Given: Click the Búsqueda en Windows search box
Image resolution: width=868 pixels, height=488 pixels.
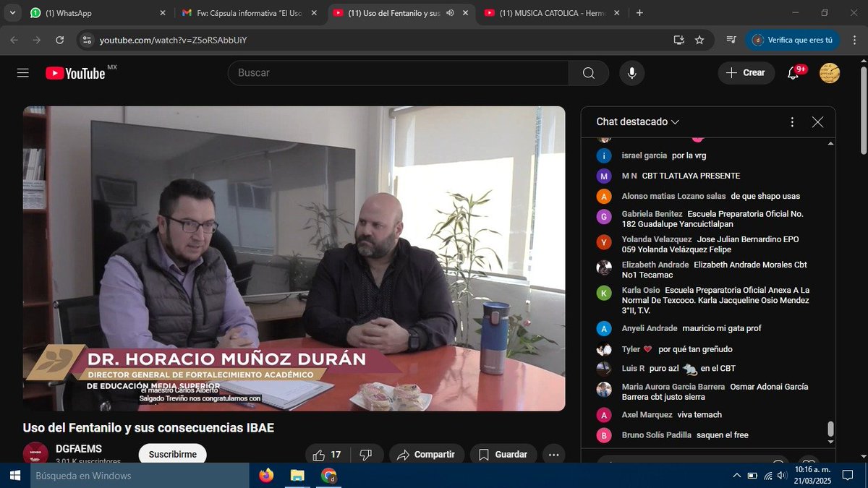Looking at the screenshot, I should point(141,475).
